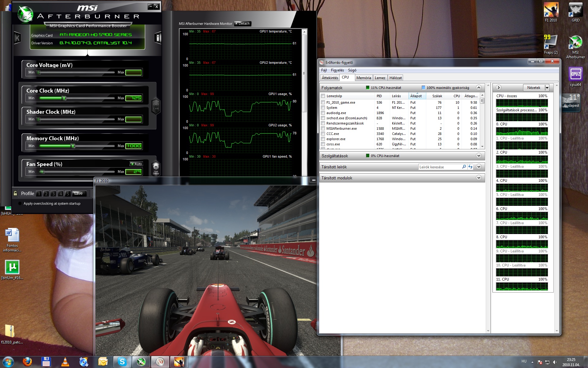The image size is (588, 368).
Task: Open the Nézetek dropdown arrow
Action: tap(547, 88)
